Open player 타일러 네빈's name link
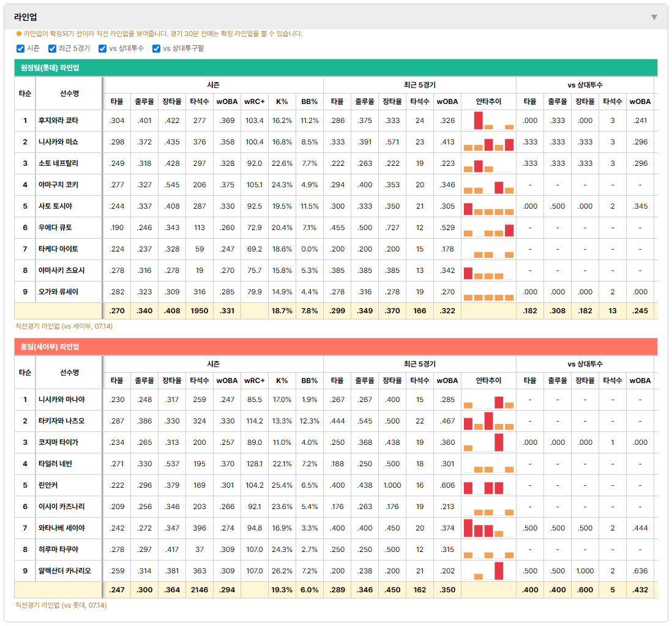This screenshot has width=672, height=626. coord(55,464)
